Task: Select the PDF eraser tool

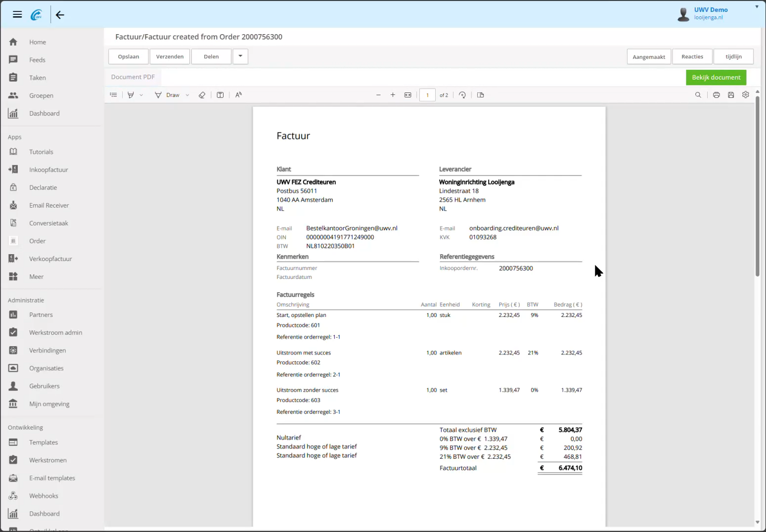Action: pos(202,95)
